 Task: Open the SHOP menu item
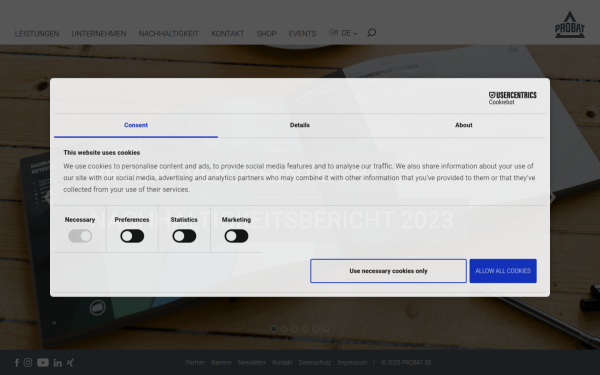tap(266, 34)
